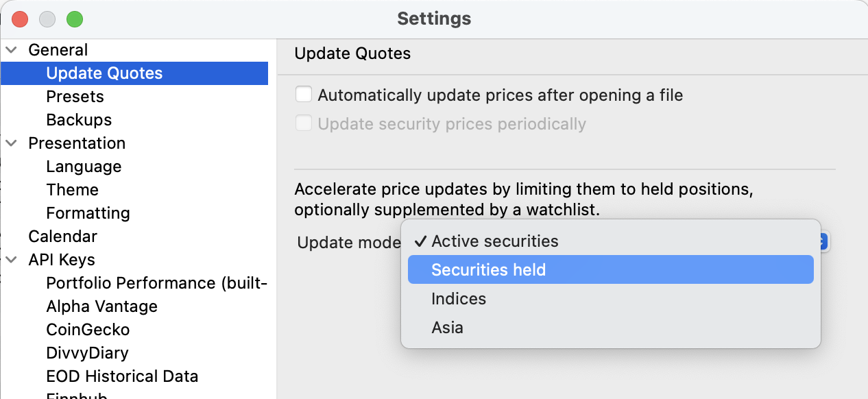Select EOD Historical Data entry
868x399 pixels.
pyautogui.click(x=122, y=376)
